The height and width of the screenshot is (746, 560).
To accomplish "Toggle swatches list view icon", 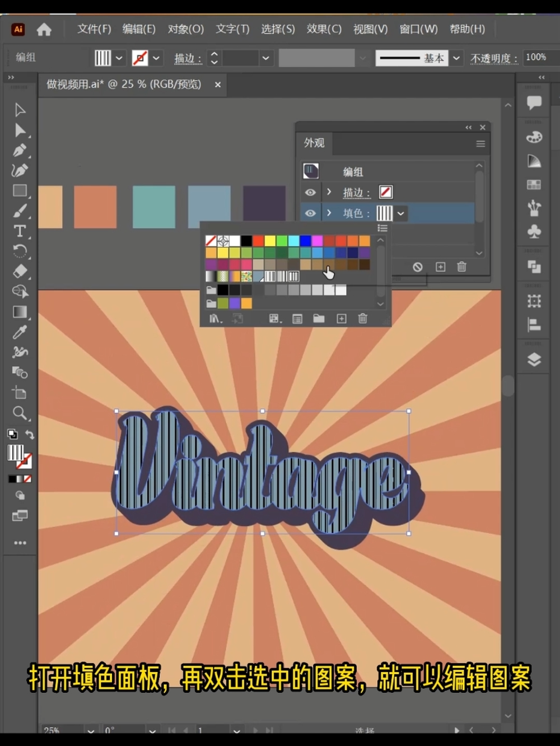I will coord(382,228).
